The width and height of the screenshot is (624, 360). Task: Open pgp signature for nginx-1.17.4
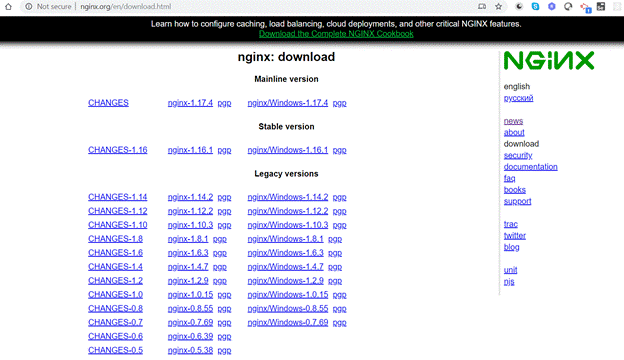point(224,103)
